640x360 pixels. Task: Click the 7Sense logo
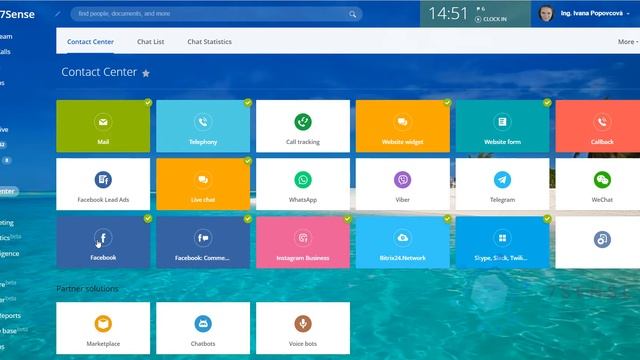17,14
